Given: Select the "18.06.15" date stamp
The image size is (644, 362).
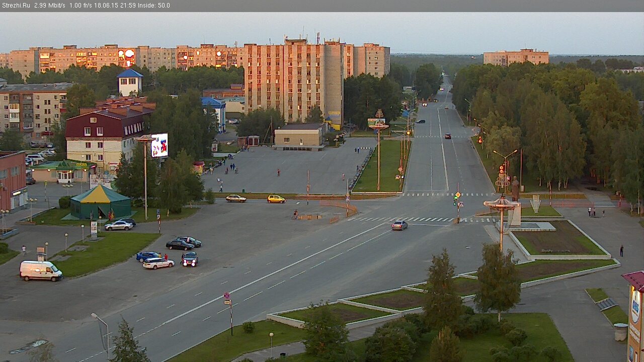Looking at the screenshot, I should (105, 6).
